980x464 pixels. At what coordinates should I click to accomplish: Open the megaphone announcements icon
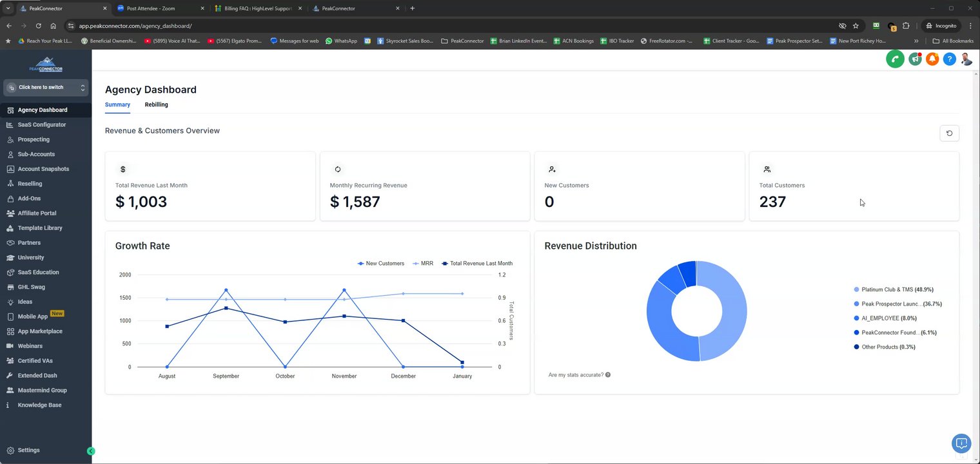pyautogui.click(x=915, y=59)
